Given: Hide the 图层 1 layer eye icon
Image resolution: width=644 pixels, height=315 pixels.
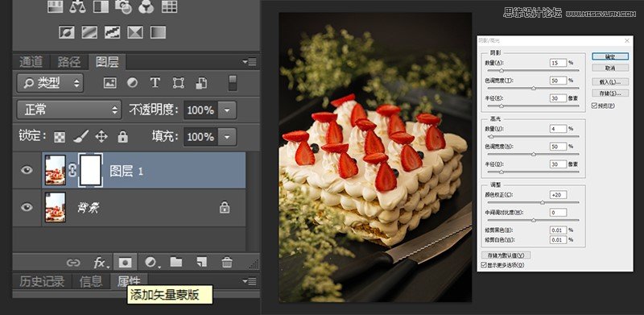Looking at the screenshot, I should [27, 170].
